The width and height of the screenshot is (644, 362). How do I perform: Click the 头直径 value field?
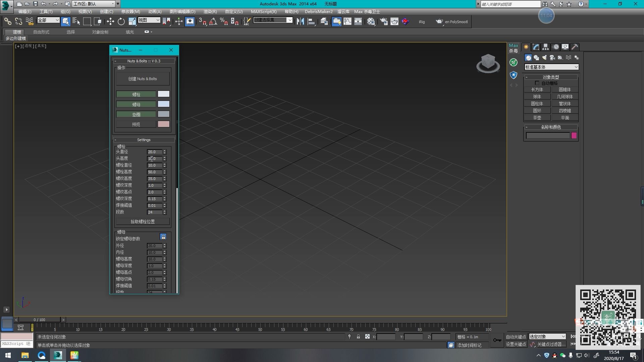point(155,152)
